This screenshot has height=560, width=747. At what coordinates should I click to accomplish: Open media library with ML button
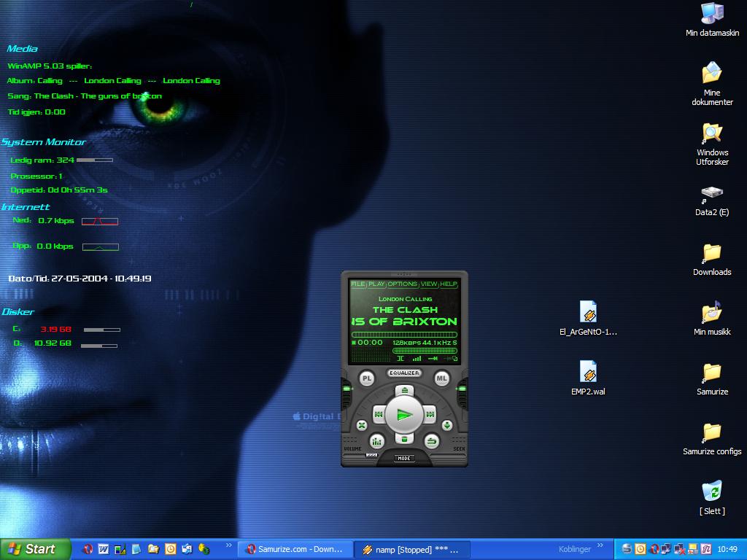coord(441,379)
